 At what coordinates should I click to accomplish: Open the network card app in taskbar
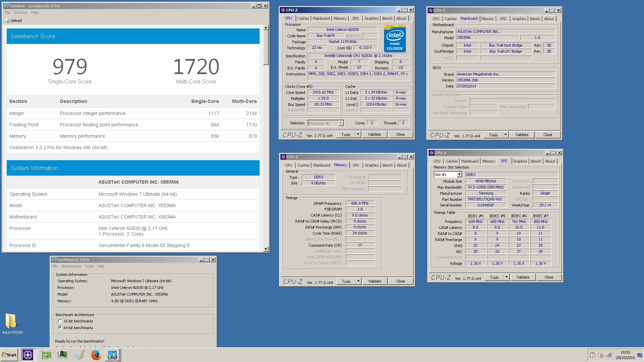[x=46, y=355]
